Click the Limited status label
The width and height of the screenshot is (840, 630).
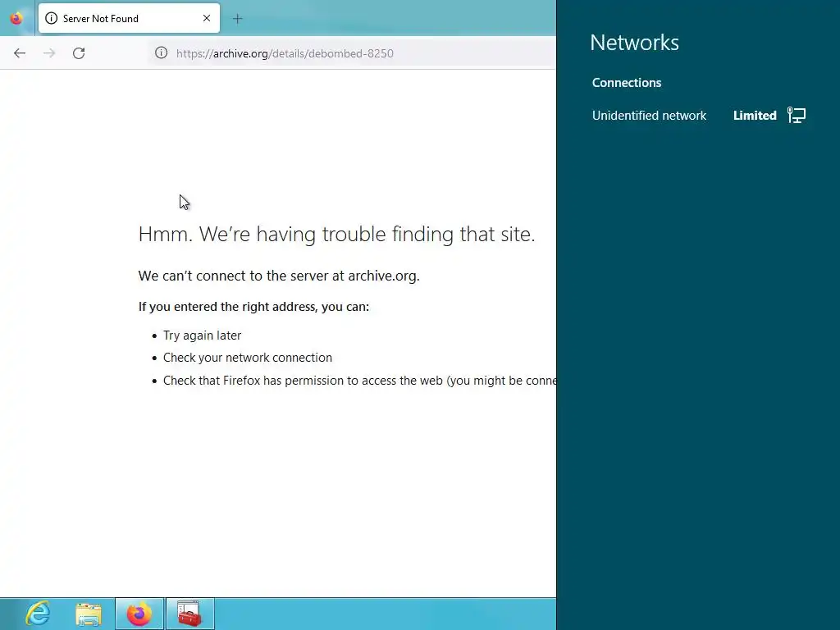[x=755, y=115]
